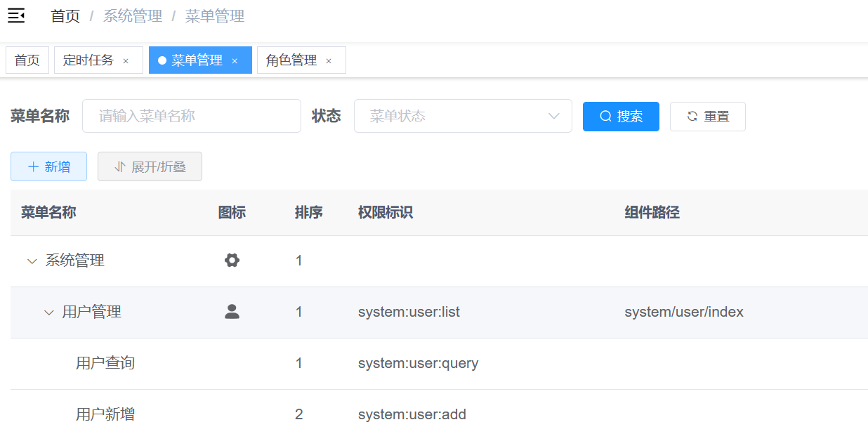Focus the 菜单名称 search input

191,116
